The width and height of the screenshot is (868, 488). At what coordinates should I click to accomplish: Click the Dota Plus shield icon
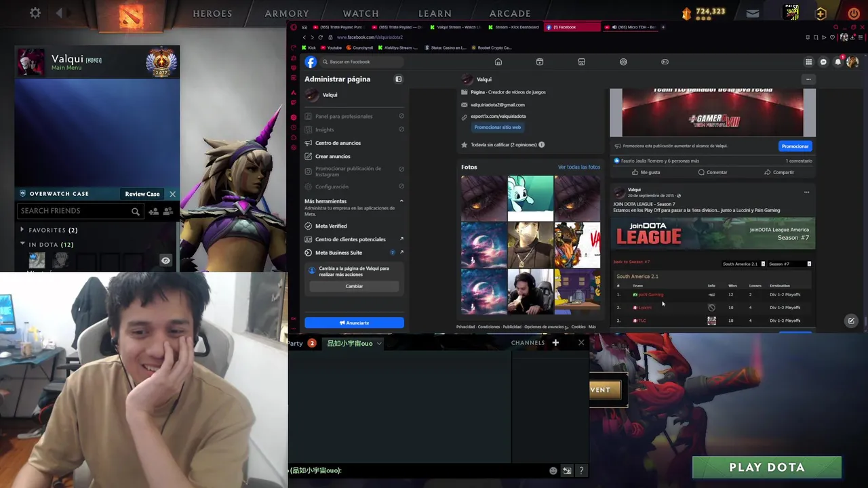click(821, 13)
